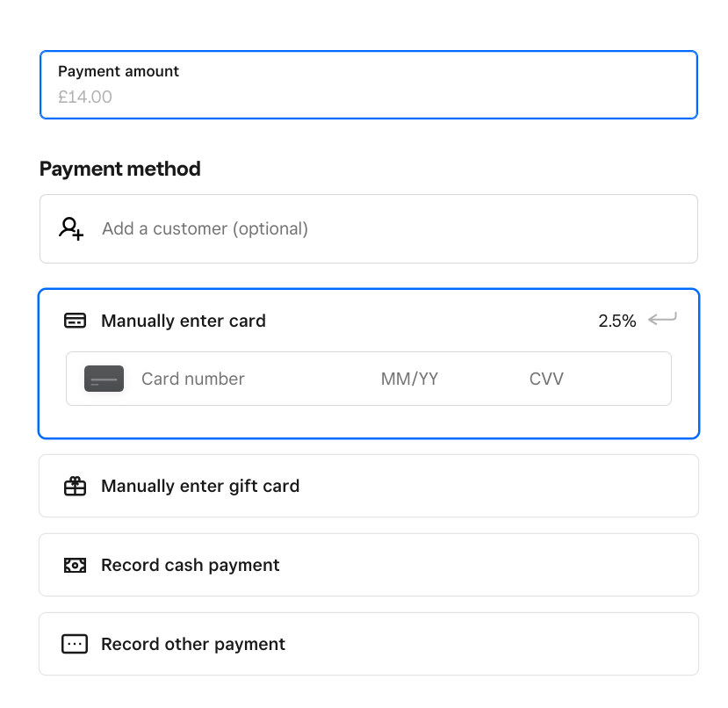Click into the CVV field
Screen dimensions: 728x708
546,379
